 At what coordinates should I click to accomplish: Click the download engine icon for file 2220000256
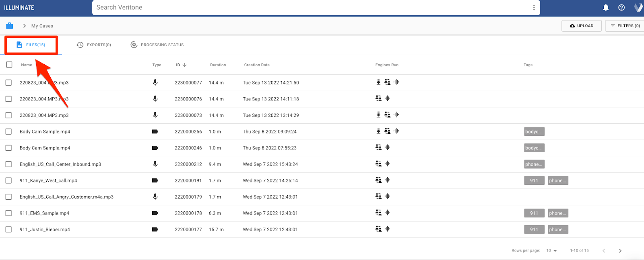pyautogui.click(x=378, y=131)
